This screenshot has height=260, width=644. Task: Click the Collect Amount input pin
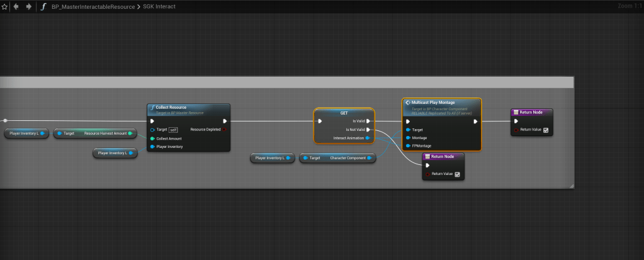[152, 138]
